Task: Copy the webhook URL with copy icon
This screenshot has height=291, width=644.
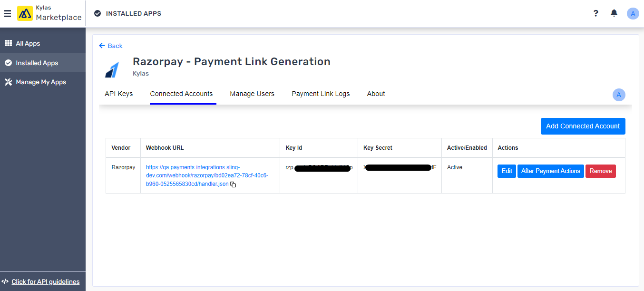Action: coord(233,184)
